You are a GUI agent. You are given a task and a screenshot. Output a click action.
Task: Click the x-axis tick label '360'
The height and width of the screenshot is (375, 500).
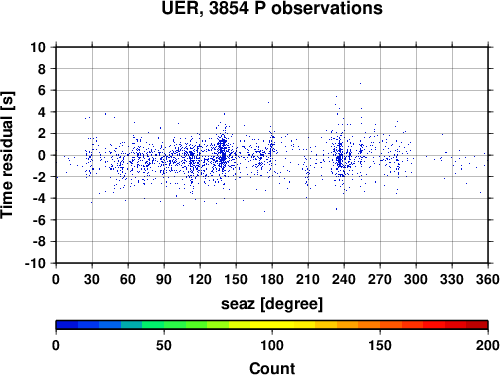pyautogui.click(x=488, y=279)
